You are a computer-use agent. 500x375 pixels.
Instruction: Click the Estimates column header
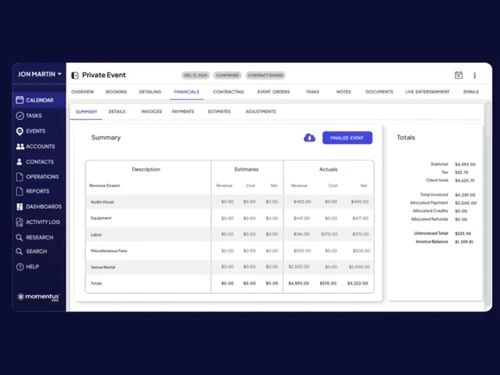click(247, 169)
